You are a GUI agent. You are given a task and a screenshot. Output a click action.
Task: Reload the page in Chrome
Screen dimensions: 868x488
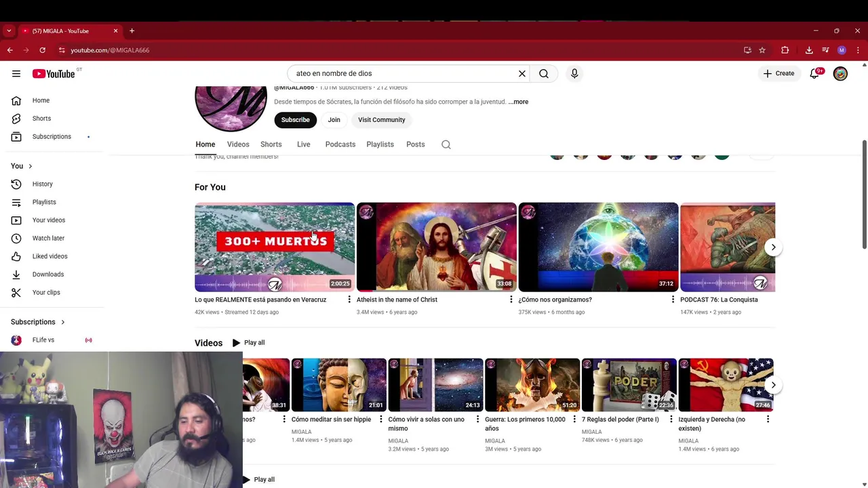pos(42,50)
